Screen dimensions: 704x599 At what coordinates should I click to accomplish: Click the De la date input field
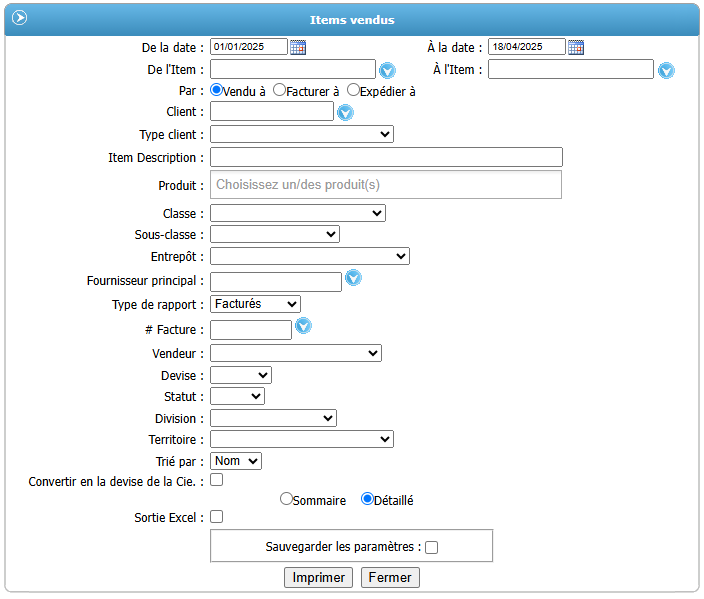[249, 47]
